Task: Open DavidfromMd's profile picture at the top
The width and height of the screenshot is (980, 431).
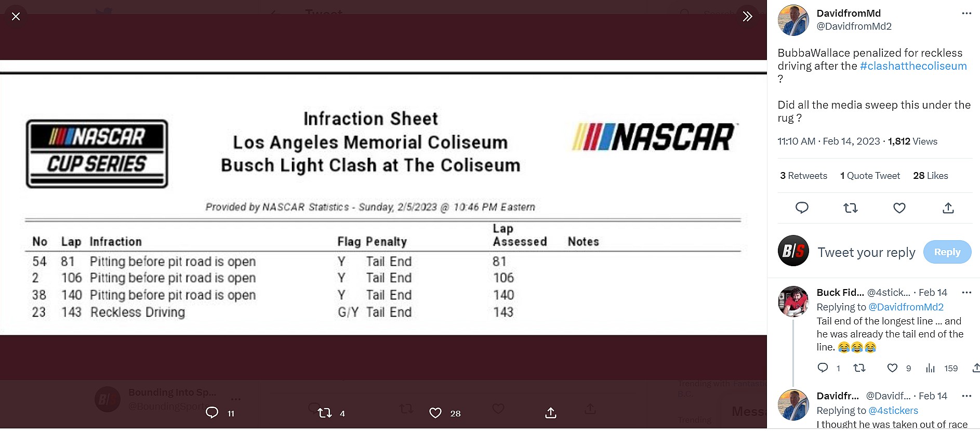Action: coord(793,20)
